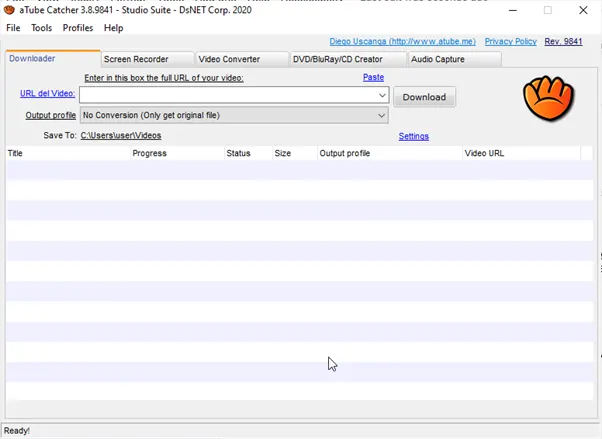Select the Downloader tab
The image size is (602, 439).
(x=53, y=59)
